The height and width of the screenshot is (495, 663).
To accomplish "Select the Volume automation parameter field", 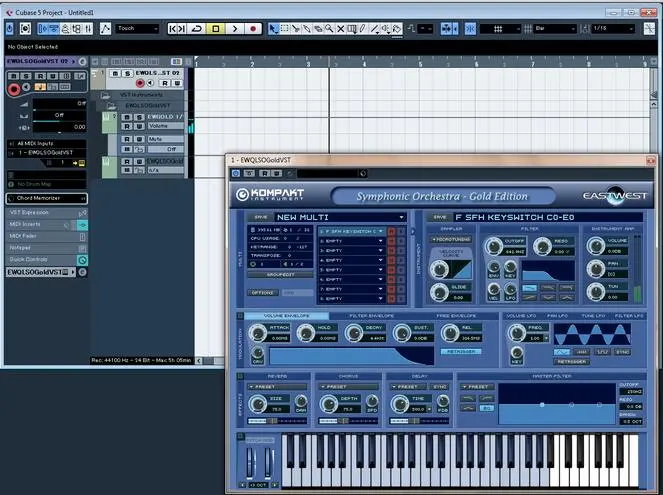I will coord(165,126).
